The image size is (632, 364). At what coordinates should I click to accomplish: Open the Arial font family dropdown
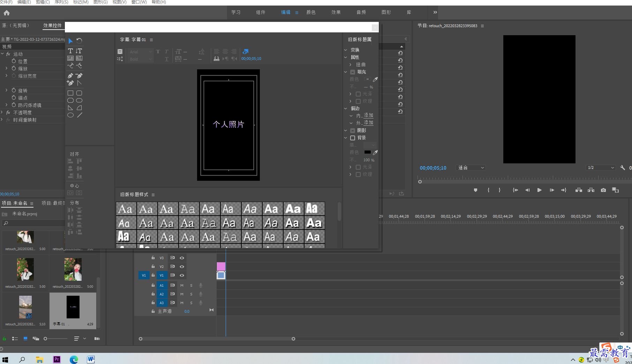(x=141, y=52)
